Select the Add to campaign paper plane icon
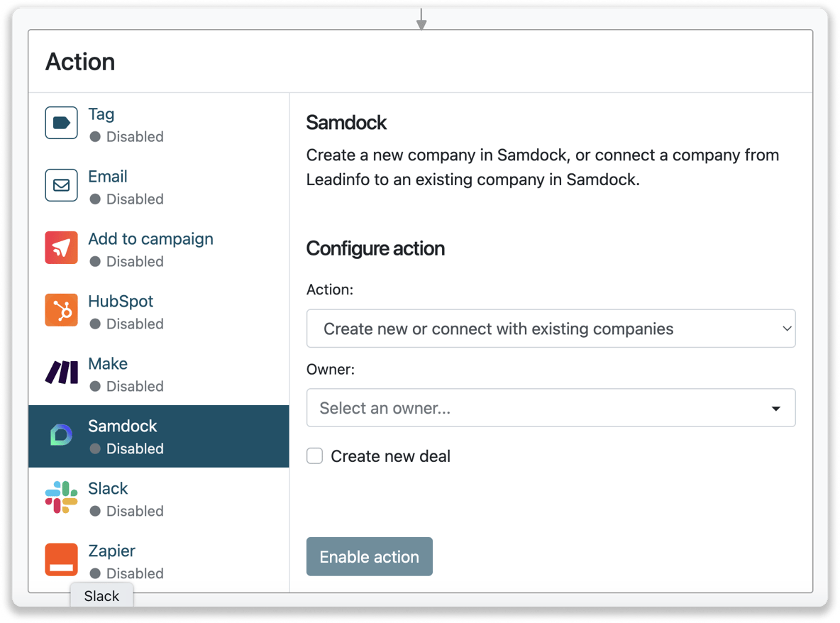The image size is (840, 623). tap(61, 247)
